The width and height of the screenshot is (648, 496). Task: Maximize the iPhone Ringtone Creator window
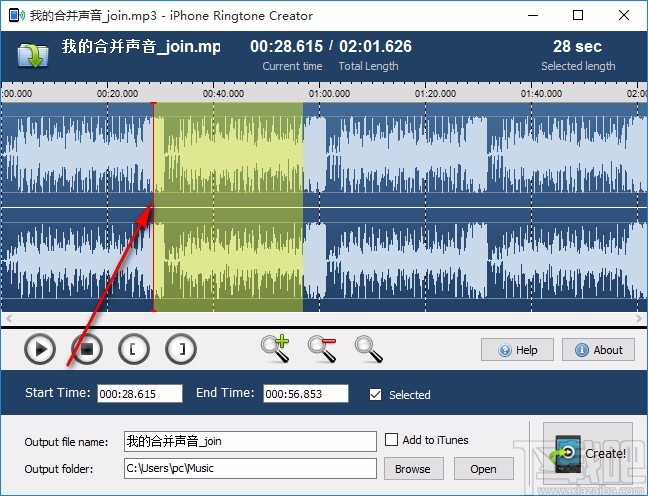tap(578, 15)
